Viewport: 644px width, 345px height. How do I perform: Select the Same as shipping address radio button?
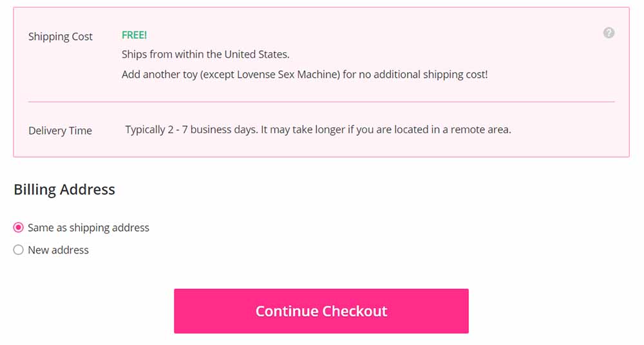point(19,228)
